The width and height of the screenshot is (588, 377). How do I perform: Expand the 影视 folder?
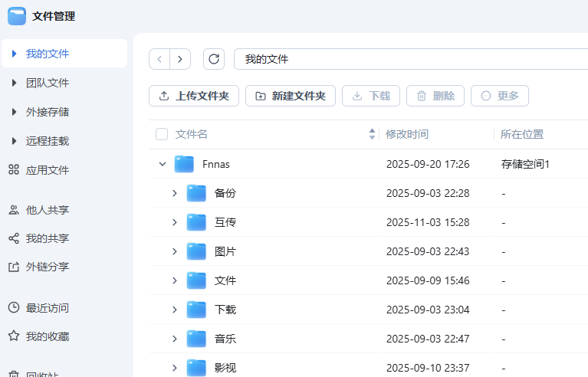point(175,368)
